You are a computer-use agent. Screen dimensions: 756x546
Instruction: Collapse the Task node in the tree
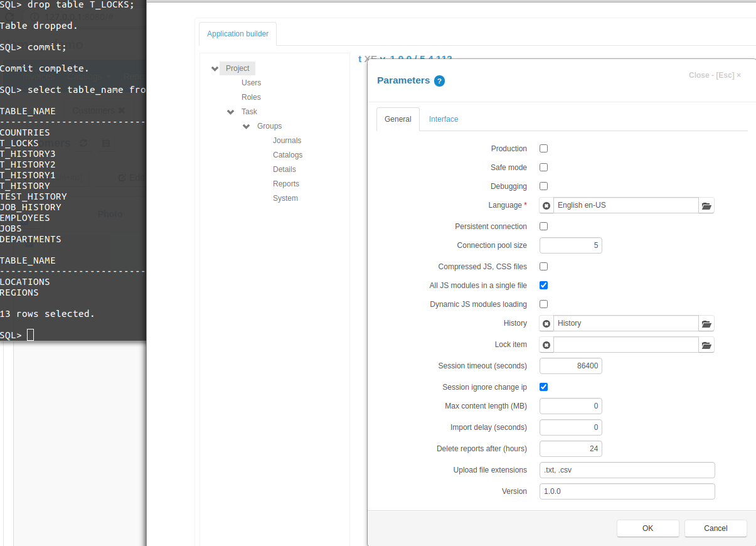click(230, 111)
